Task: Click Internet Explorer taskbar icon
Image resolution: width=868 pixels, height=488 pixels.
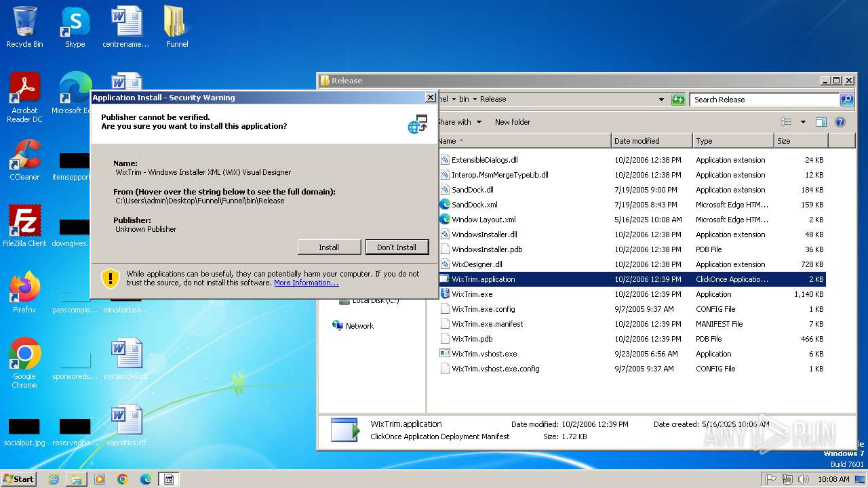Action: 54,479
